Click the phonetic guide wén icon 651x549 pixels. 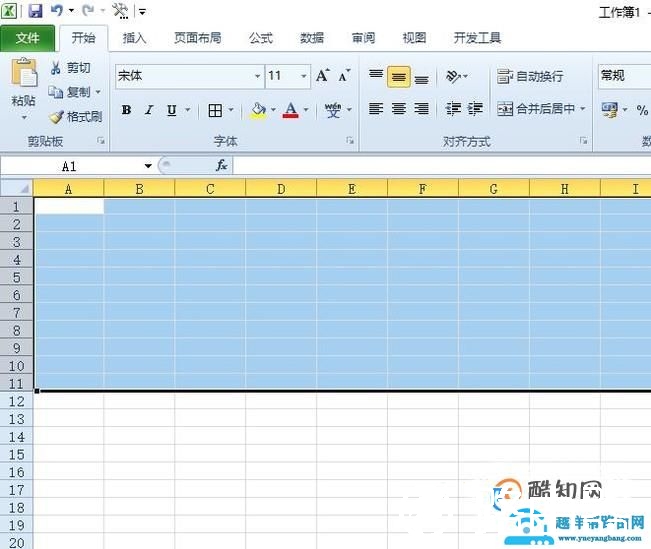pos(333,110)
